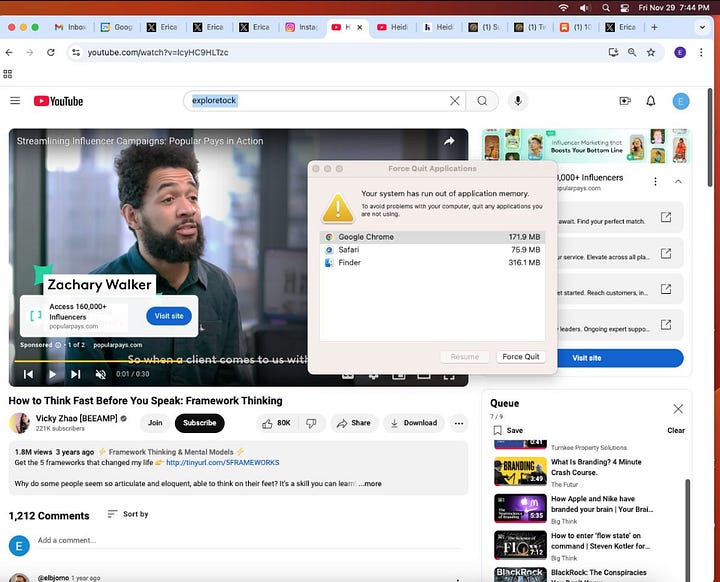Open ad options three-dot menu
Viewport: 720px width, 582px height.
(x=655, y=182)
